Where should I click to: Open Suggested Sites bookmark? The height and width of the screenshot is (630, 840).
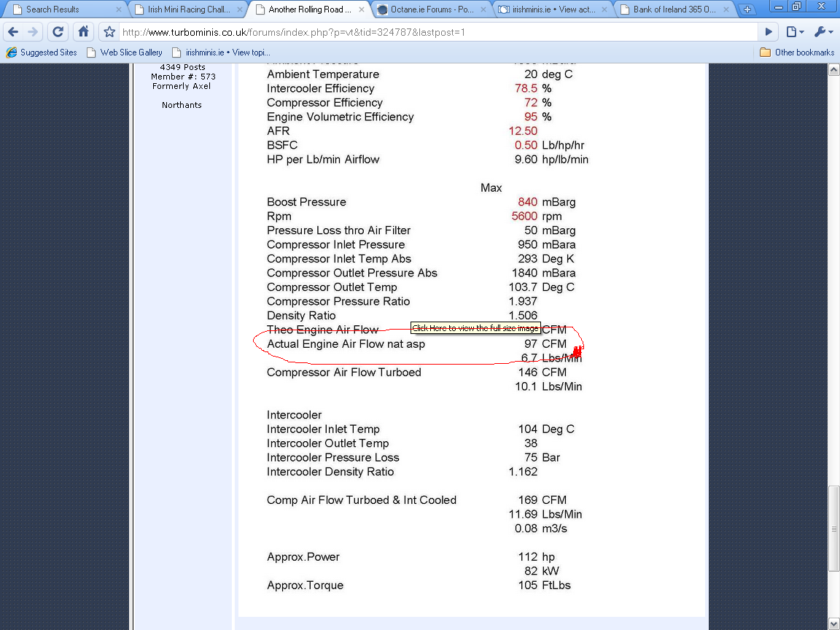click(x=42, y=52)
